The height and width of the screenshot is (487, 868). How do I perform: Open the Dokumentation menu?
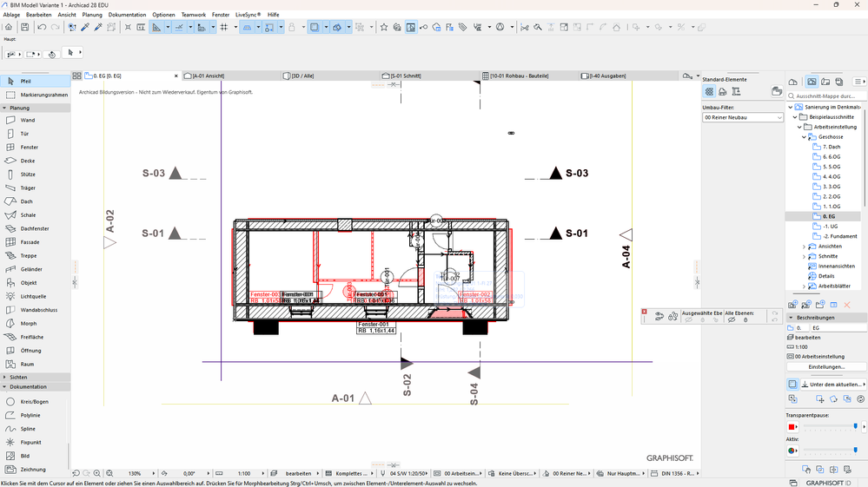pyautogui.click(x=127, y=15)
